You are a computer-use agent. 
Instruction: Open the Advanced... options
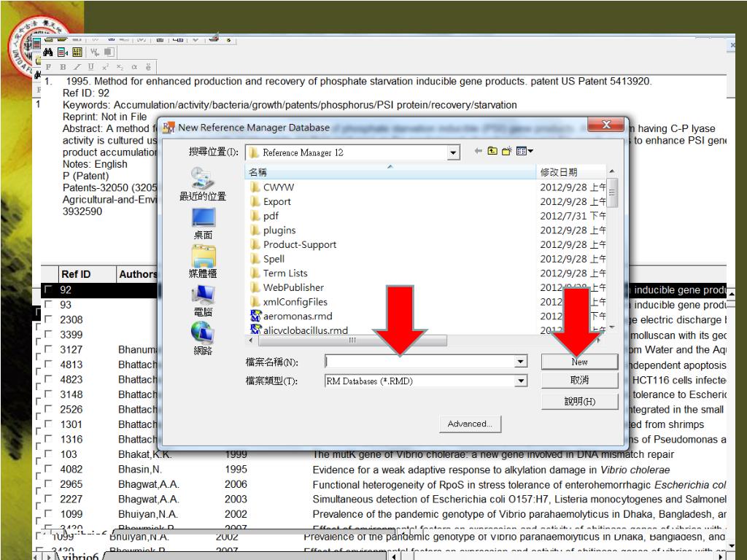[470, 424]
